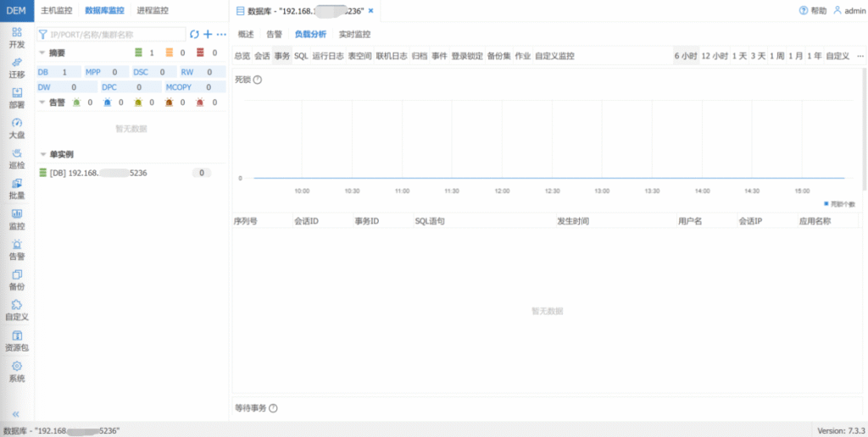
Task: Switch to the 主机监控 tab
Action: coord(58,11)
